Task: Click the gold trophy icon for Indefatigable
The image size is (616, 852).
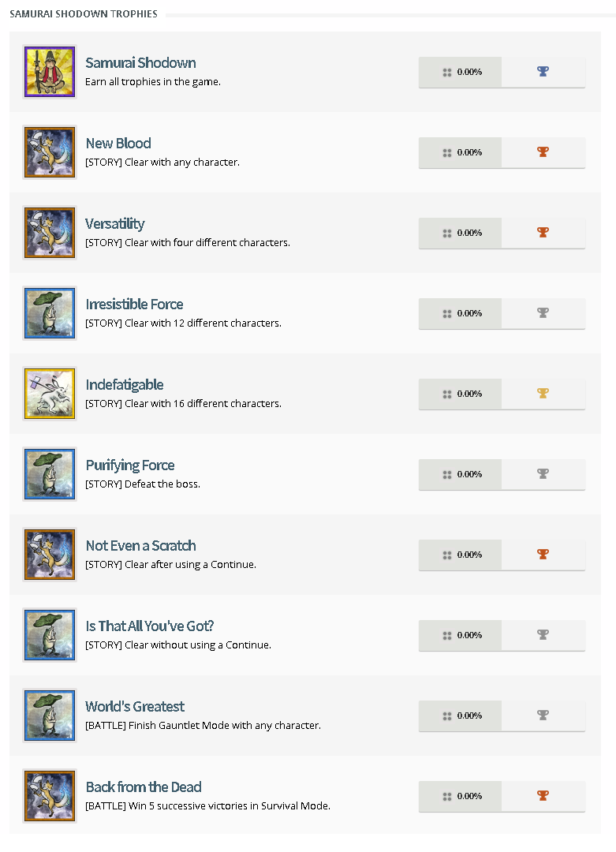Action: pyautogui.click(x=543, y=394)
